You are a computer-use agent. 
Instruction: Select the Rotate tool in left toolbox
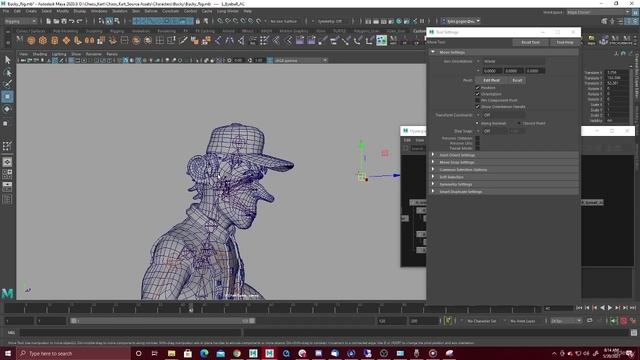pyautogui.click(x=7, y=109)
